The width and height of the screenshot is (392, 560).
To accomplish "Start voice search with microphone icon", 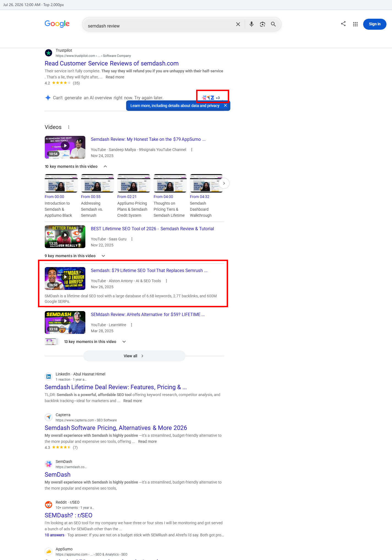I will (x=251, y=24).
